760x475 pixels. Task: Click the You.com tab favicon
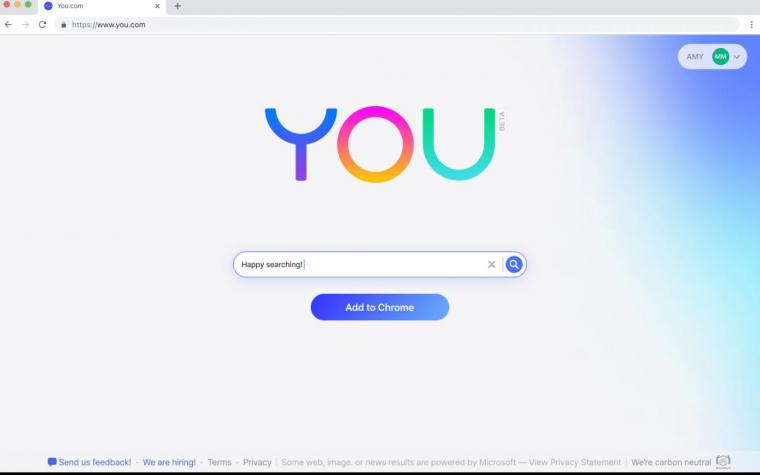[x=48, y=6]
